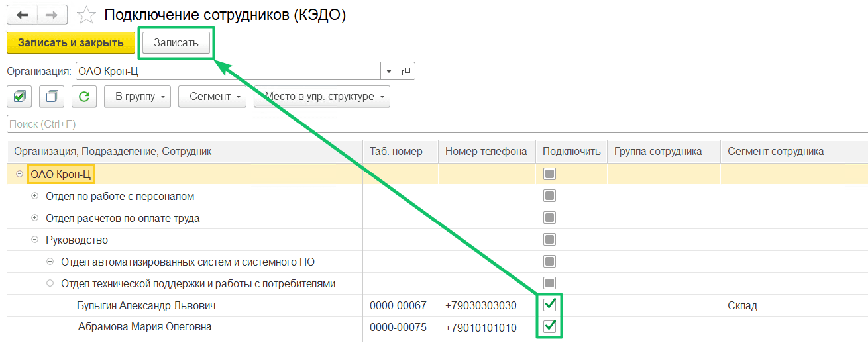Image resolution: width=868 pixels, height=343 pixels.
Task: Toggle connect checkbox for Булыгин Александр Львович
Action: point(549,305)
